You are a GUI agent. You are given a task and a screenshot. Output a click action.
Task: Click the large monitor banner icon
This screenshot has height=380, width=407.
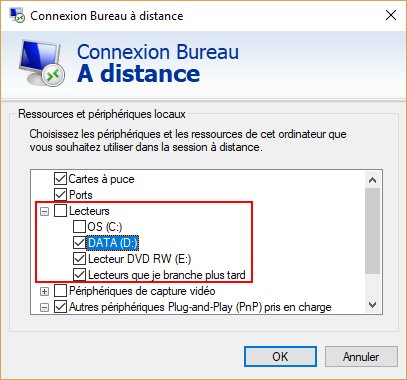41,62
